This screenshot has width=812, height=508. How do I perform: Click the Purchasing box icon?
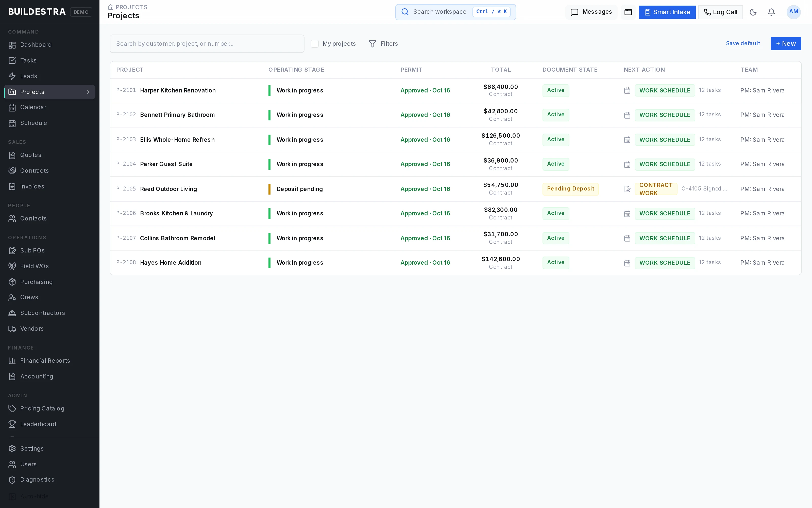coord(12,282)
